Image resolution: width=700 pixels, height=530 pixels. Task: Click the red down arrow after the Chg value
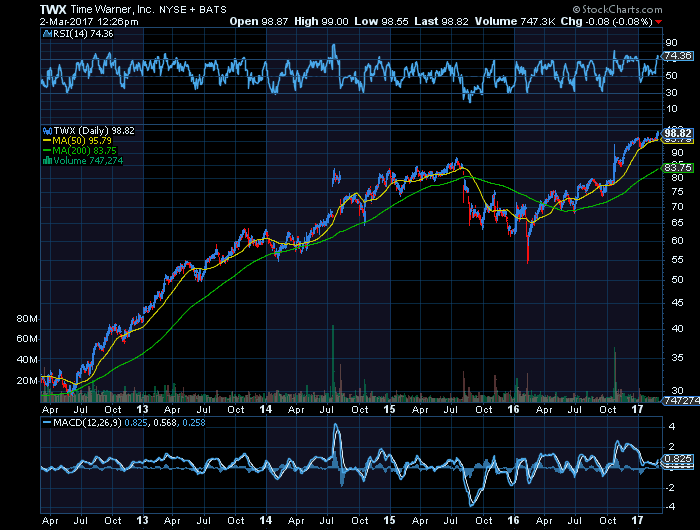659,22
